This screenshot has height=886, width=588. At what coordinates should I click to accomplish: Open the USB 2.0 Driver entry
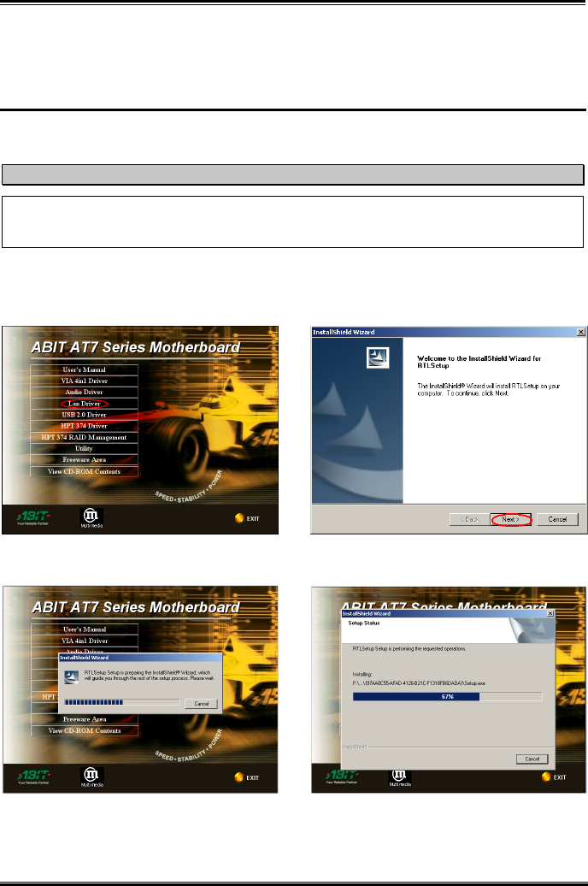[84, 415]
